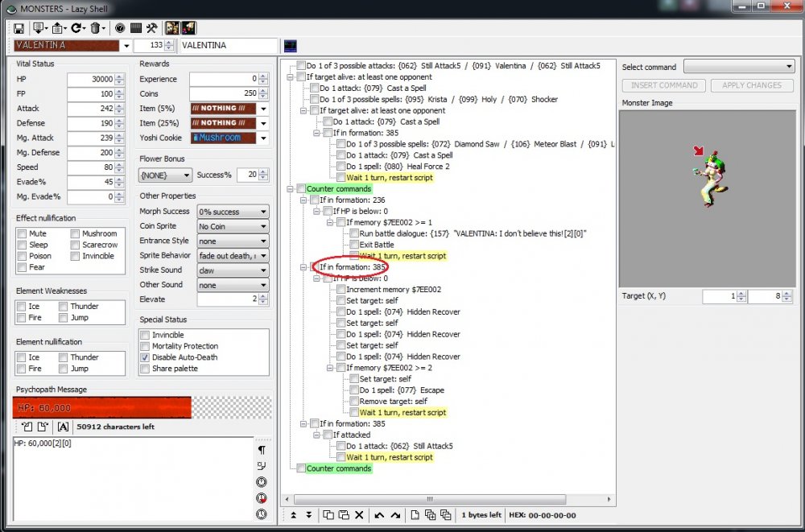Click the trash can clear icon

click(x=97, y=28)
